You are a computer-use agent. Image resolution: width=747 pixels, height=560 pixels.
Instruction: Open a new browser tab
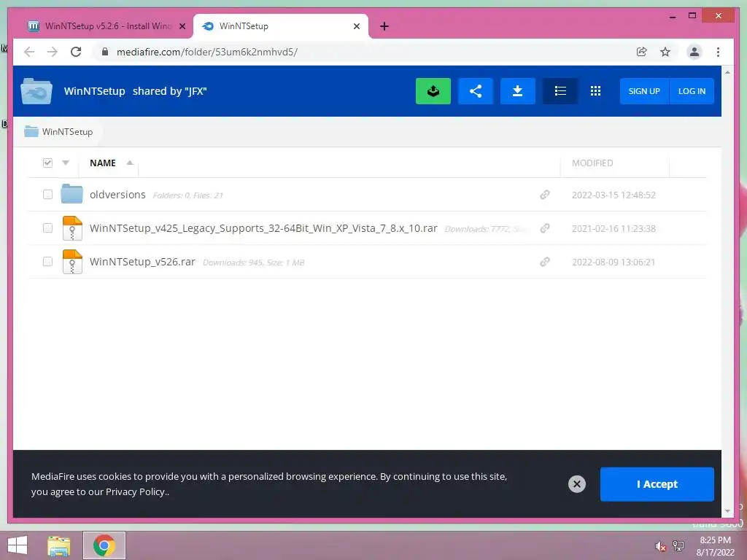(384, 26)
